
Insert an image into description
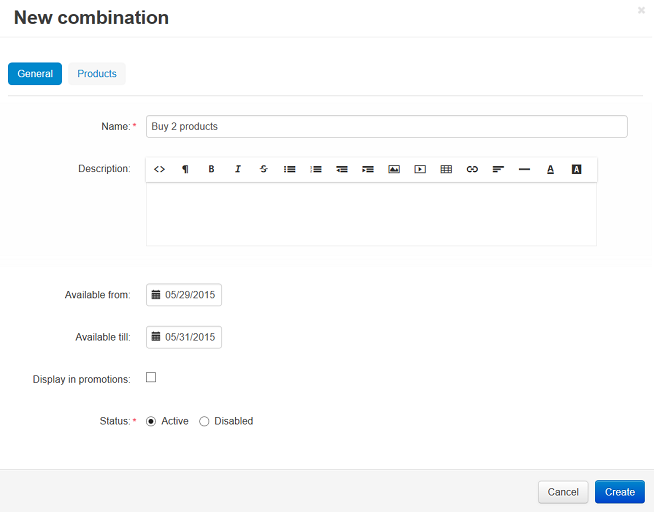coord(394,169)
